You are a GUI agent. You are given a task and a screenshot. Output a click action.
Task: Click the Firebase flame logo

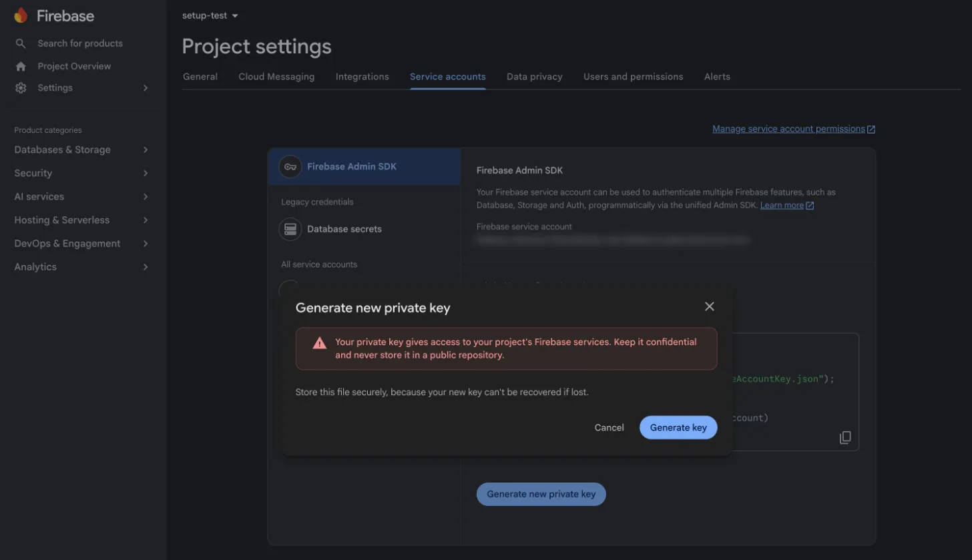pos(21,15)
